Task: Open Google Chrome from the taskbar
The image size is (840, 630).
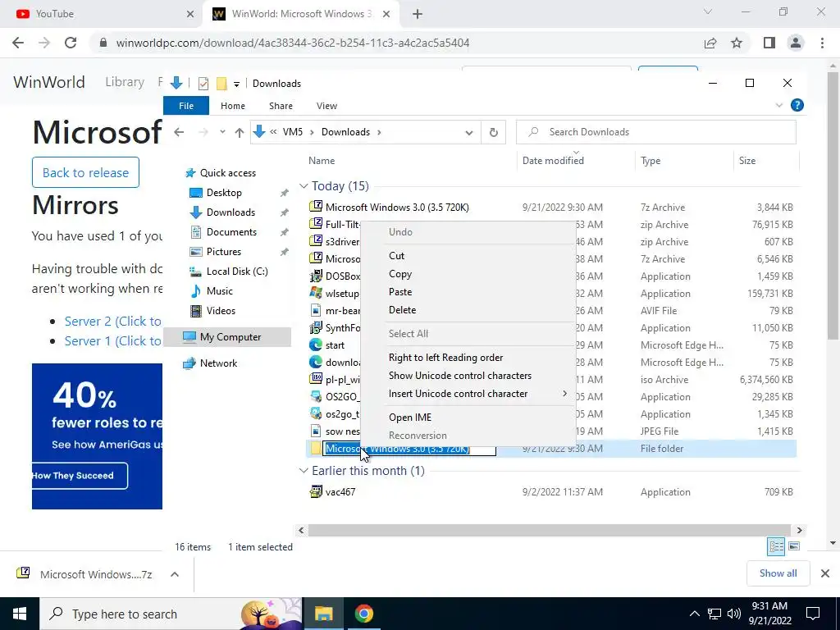Action: [x=363, y=614]
